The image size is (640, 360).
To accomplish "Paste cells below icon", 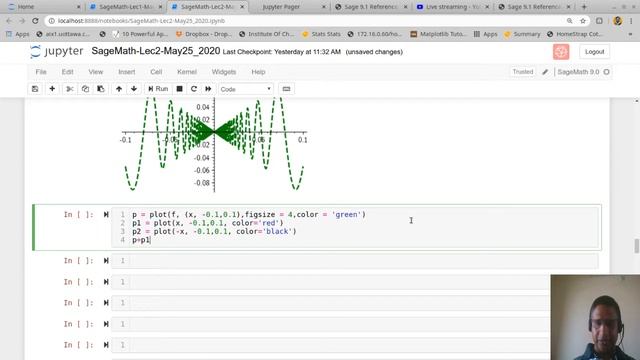I will click(101, 89).
